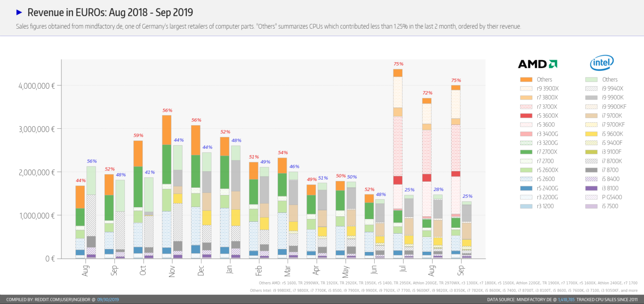Image resolution: width=644 pixels, height=304 pixels.
Task: Click the green r7 2700X legend swatch
Action: (x=526, y=152)
